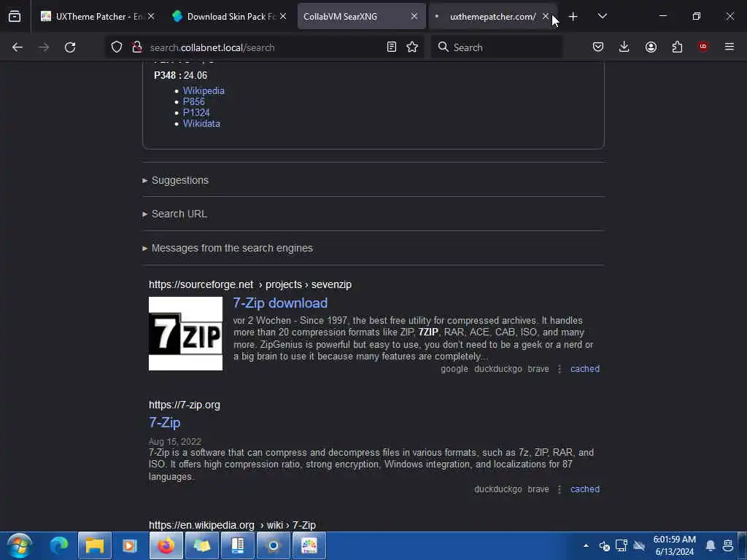Click the Windows Start orb

tap(20, 545)
